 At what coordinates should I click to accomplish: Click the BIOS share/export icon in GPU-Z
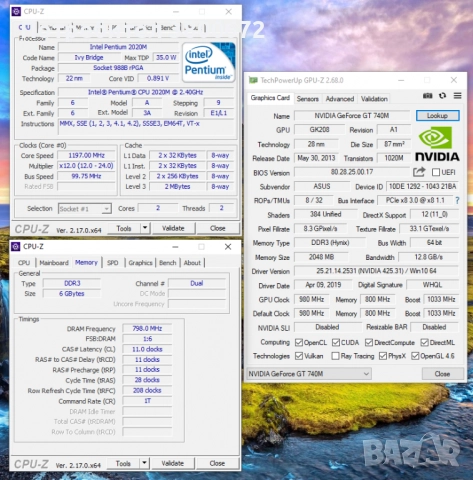(419, 172)
